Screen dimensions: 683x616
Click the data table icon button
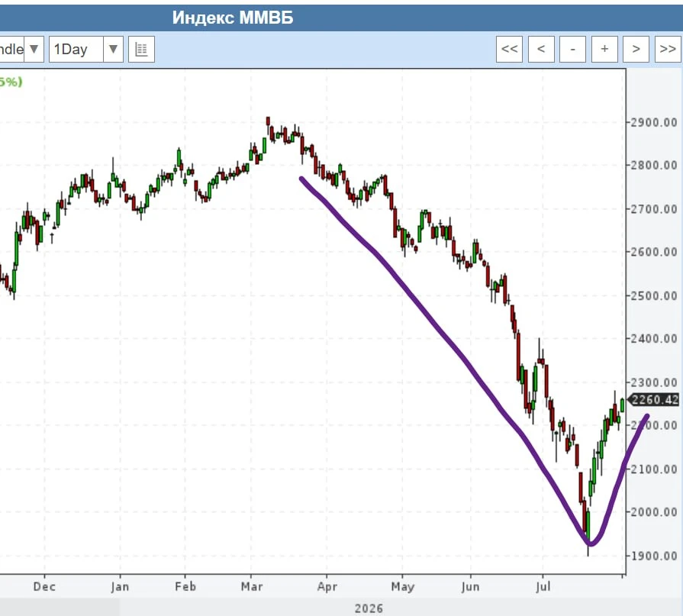tap(142, 49)
